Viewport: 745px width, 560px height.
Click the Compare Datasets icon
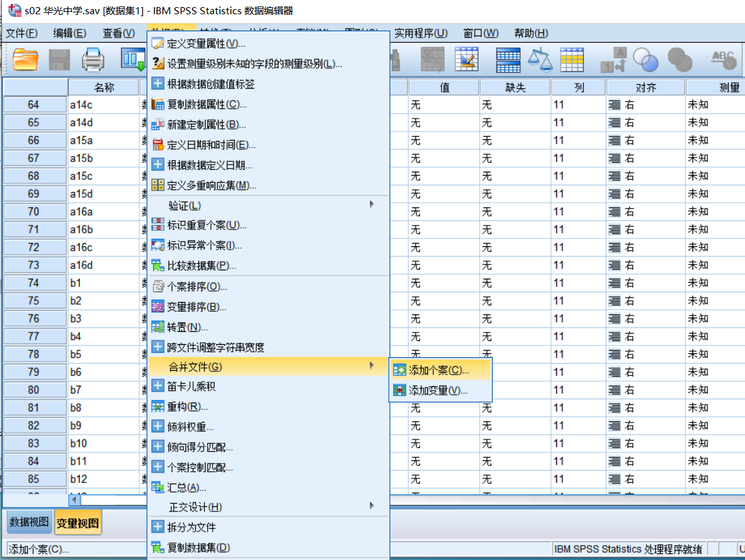point(158,266)
